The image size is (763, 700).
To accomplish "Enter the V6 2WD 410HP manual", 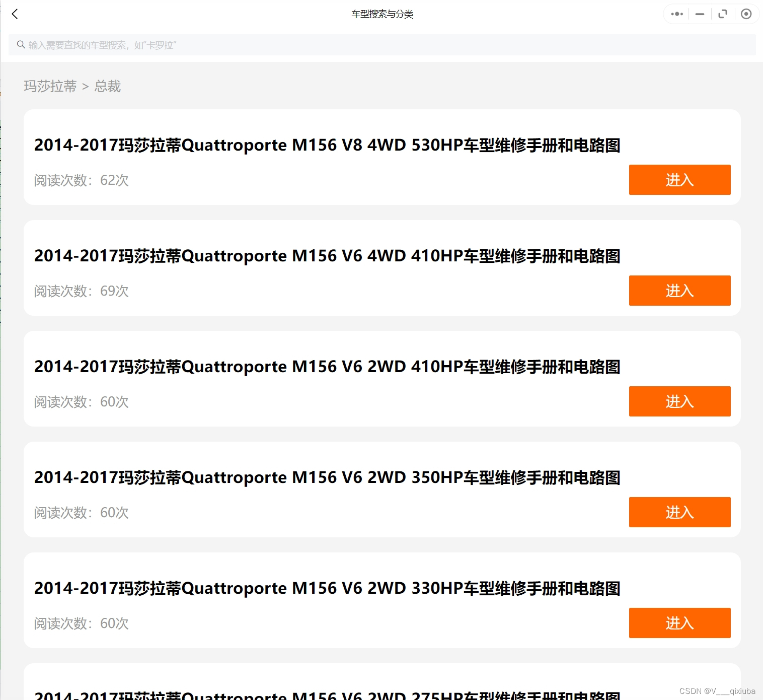I will pos(679,401).
